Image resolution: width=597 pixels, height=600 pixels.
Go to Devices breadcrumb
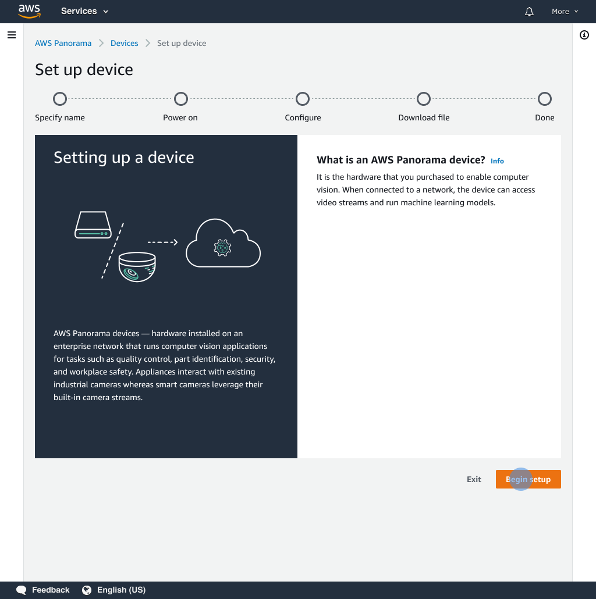[124, 43]
